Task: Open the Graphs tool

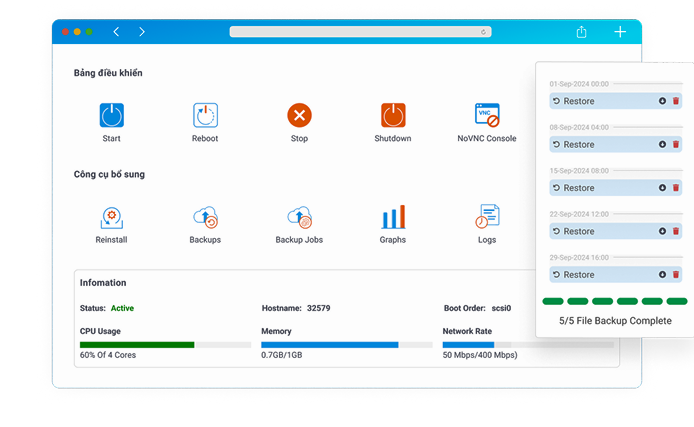Action: (393, 216)
